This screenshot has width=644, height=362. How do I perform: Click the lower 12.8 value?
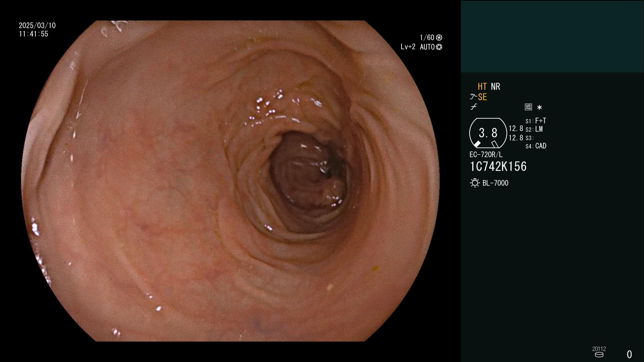(x=516, y=138)
